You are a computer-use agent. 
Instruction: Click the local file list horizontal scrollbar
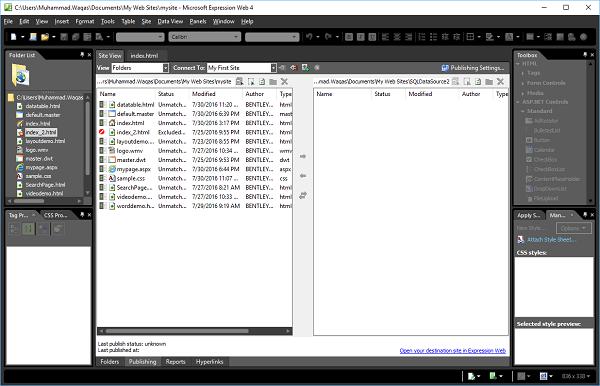194,331
